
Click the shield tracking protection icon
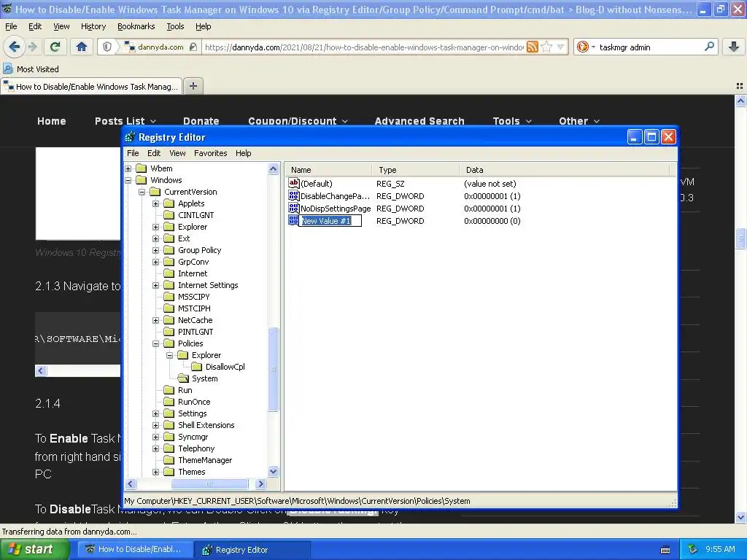pyautogui.click(x=107, y=47)
